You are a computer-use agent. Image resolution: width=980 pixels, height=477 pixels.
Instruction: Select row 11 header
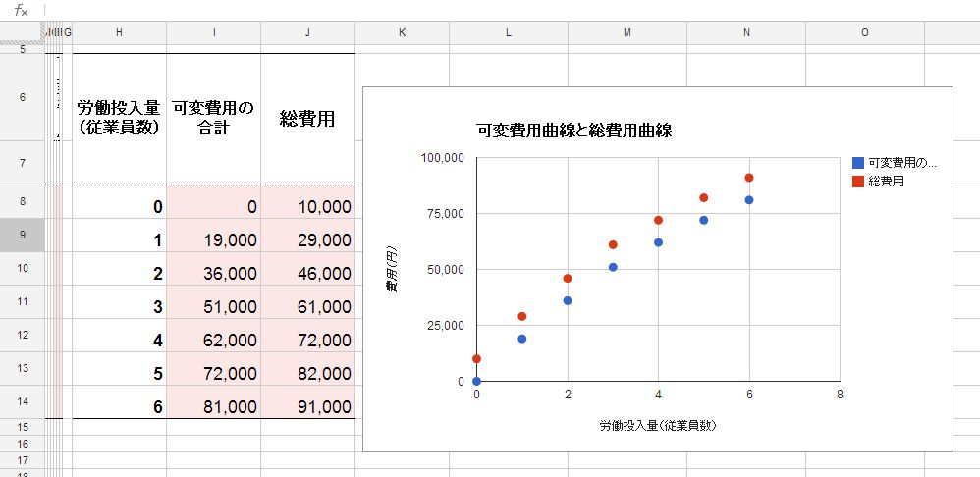pos(23,301)
